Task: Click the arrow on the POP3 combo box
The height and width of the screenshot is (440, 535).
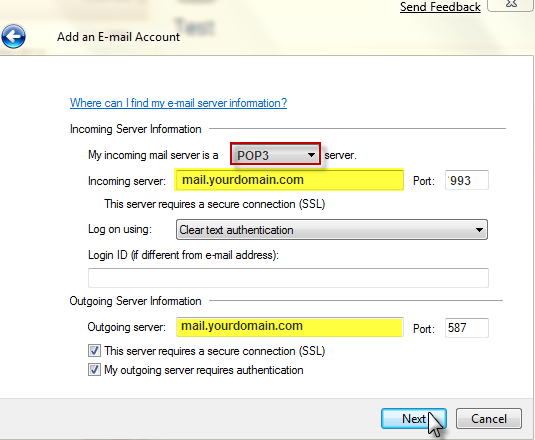Action: pos(311,155)
